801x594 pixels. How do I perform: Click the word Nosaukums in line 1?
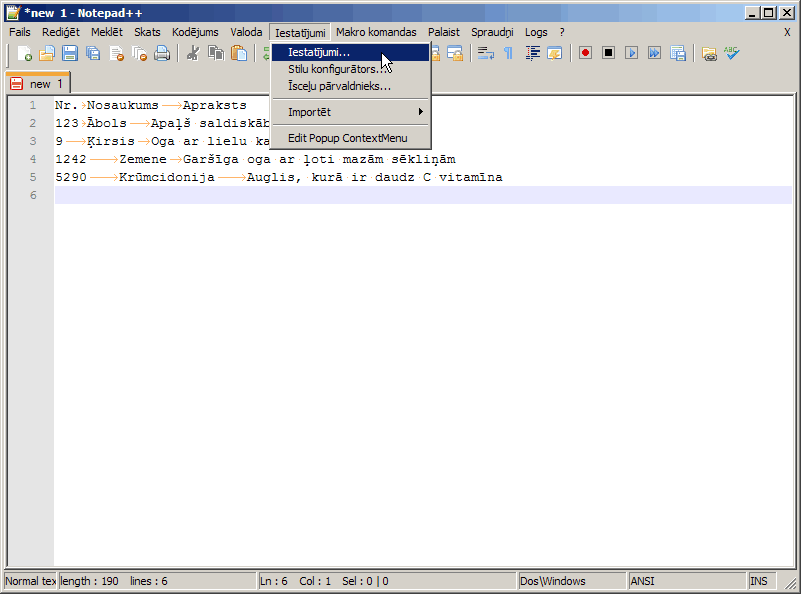click(123, 105)
